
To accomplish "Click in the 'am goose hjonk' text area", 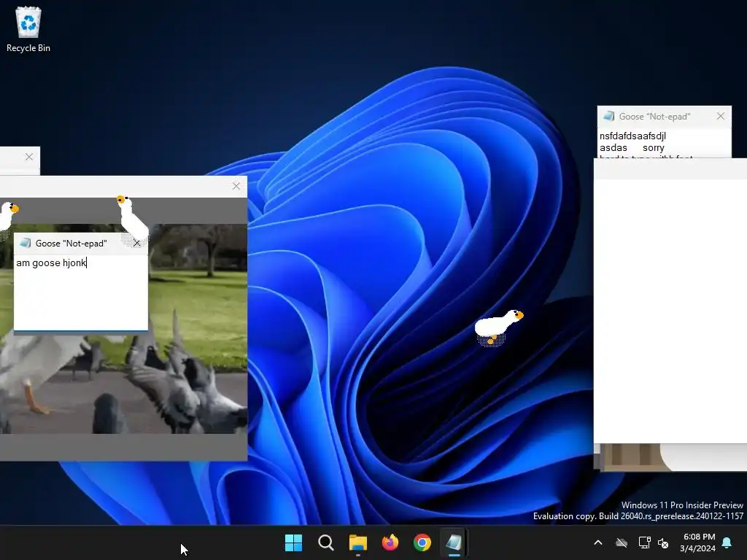I will coord(81,292).
